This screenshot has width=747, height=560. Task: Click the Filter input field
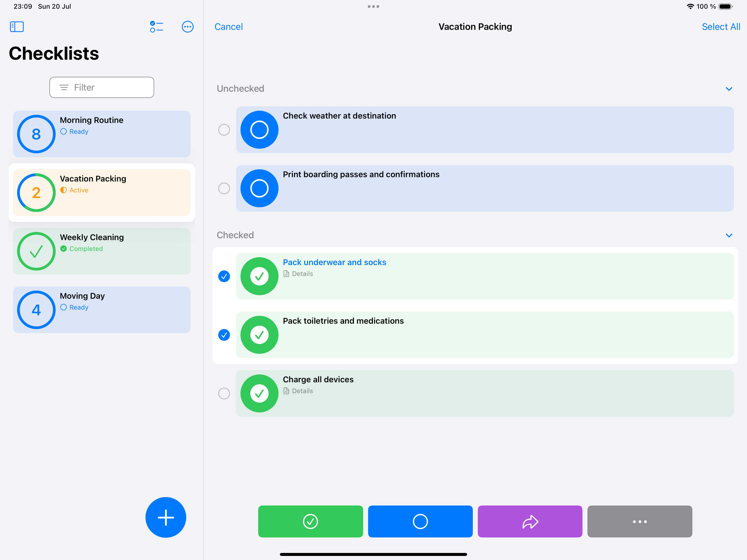[102, 87]
